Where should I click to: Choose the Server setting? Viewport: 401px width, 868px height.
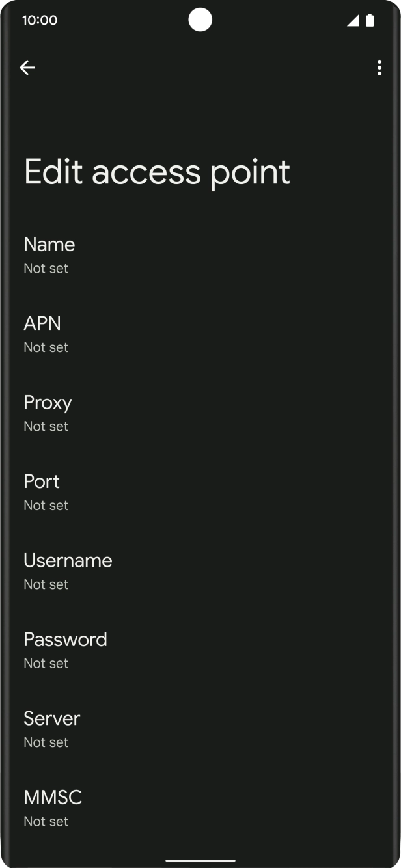(52, 718)
